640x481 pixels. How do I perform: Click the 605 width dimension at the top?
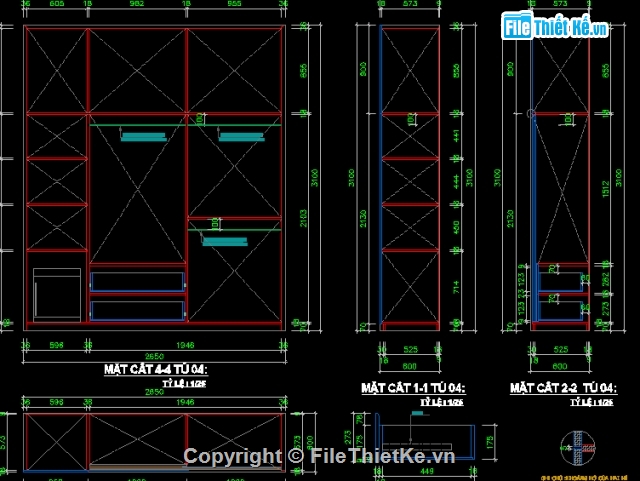click(56, 4)
